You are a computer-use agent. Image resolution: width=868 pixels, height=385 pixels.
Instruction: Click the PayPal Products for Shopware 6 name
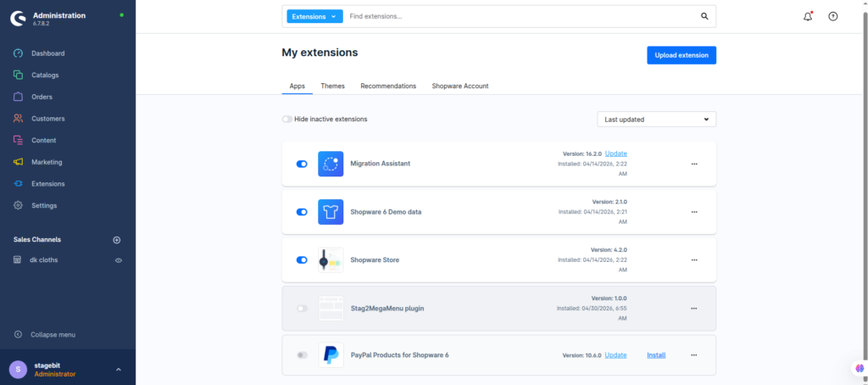400,355
